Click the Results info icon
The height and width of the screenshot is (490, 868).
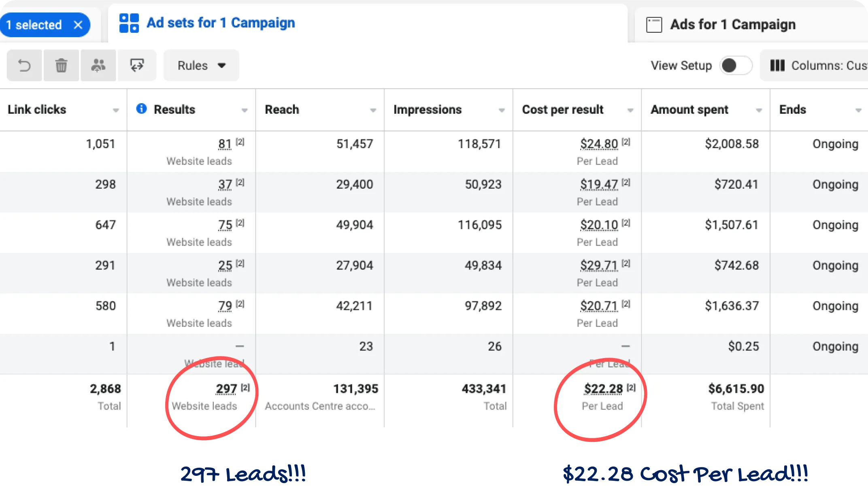(x=141, y=108)
